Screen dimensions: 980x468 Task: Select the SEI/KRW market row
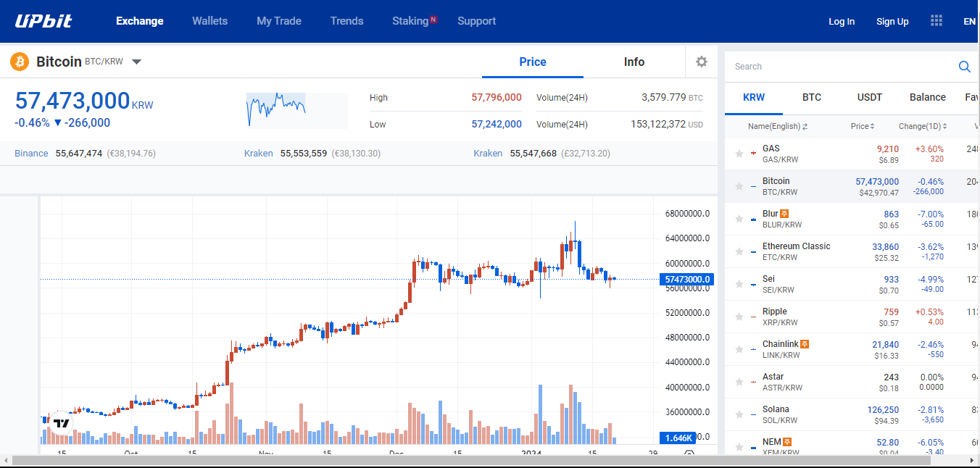[852, 284]
